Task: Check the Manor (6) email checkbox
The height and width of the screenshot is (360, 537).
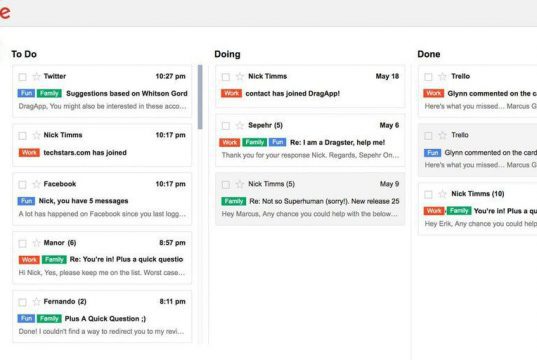Action: (22, 244)
